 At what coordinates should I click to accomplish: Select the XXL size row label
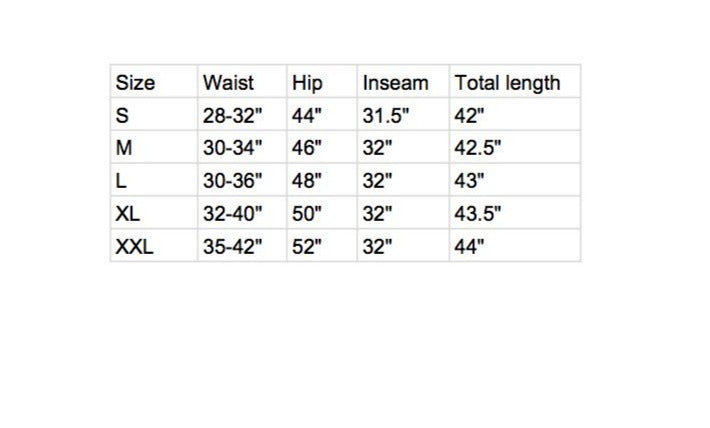[134, 246]
